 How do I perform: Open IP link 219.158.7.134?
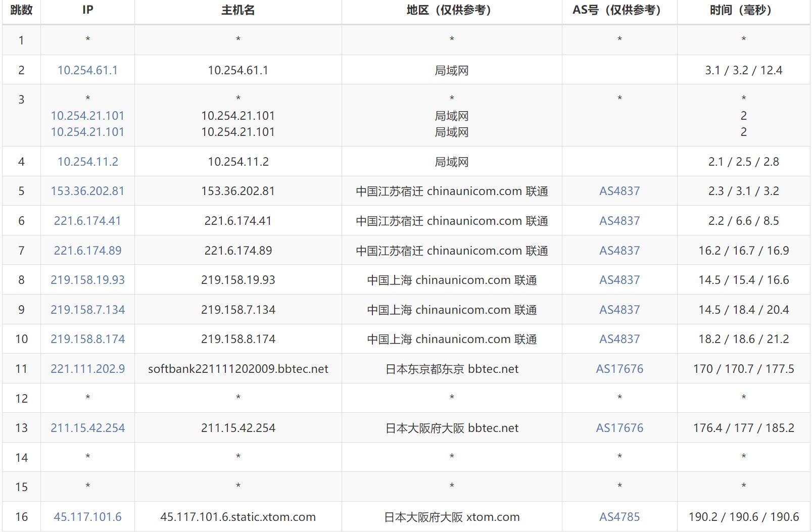tap(87, 310)
